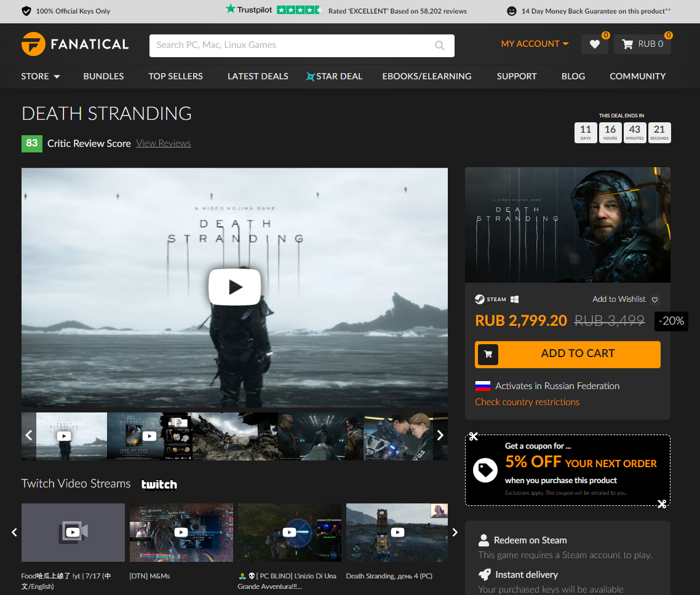Open Ebooks/Elearning section
Viewport: 700px width, 595px height.
point(426,76)
